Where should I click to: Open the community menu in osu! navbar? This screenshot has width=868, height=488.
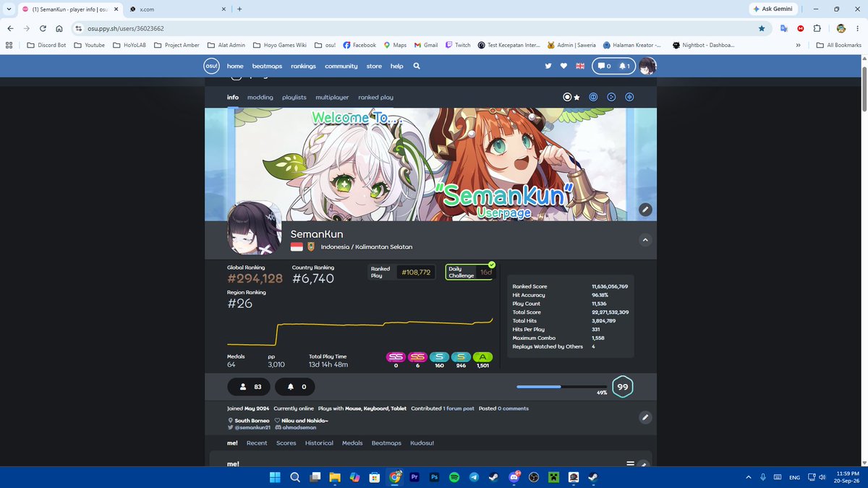click(341, 66)
